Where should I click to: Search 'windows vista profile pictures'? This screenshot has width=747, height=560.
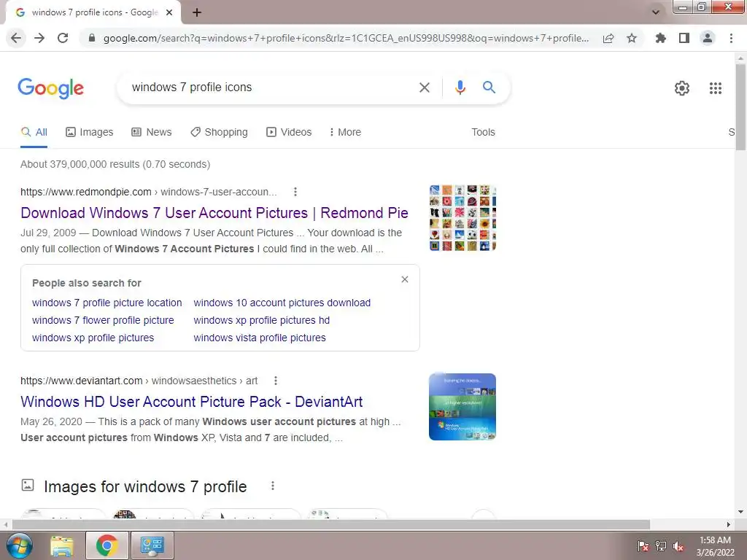click(x=260, y=338)
